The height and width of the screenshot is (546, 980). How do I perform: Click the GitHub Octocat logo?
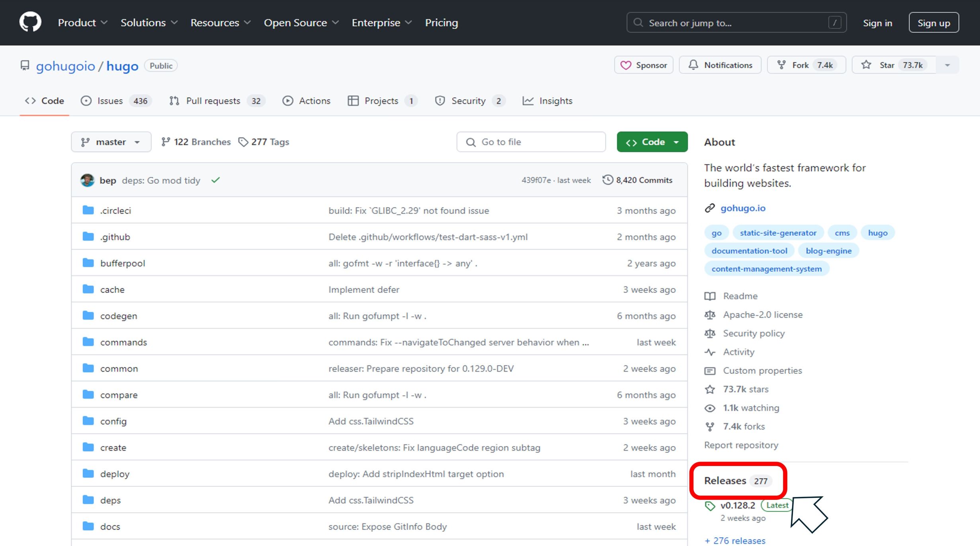(30, 22)
